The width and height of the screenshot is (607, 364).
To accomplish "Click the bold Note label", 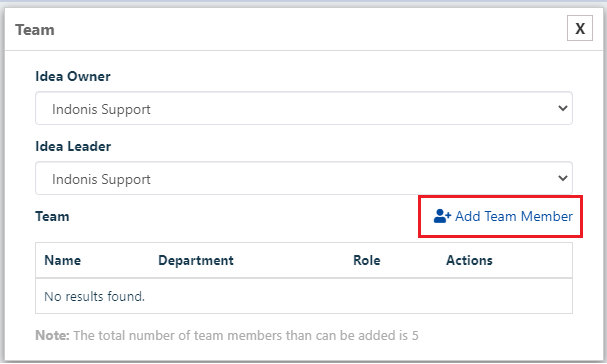I will pyautogui.click(x=52, y=335).
